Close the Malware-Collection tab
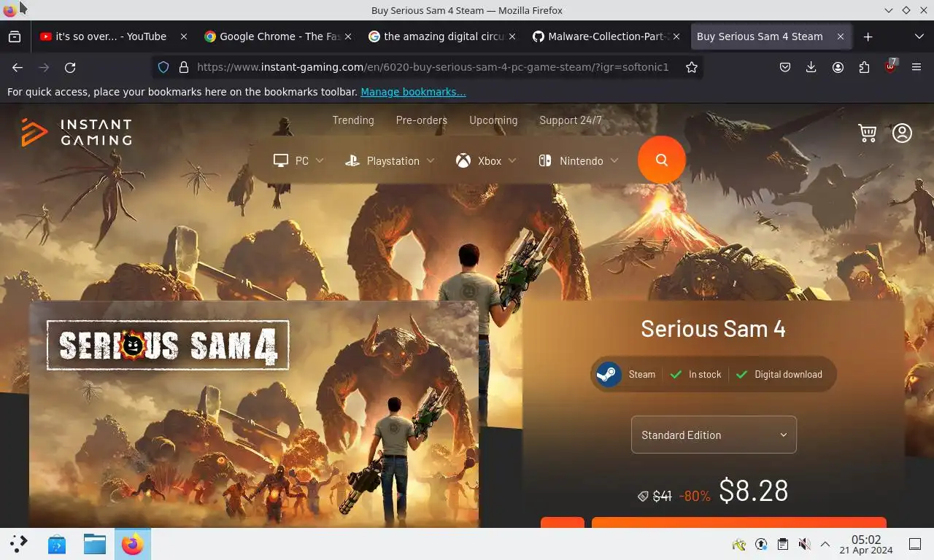934x560 pixels. (x=676, y=36)
